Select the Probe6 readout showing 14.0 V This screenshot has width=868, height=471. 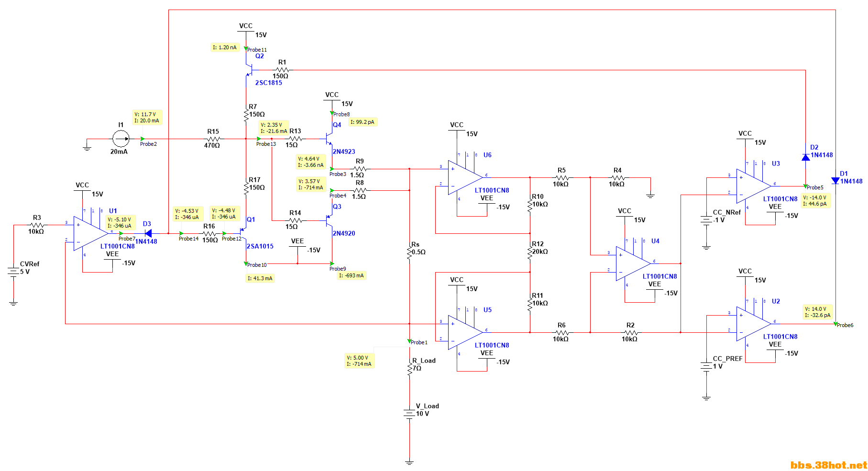point(818,312)
